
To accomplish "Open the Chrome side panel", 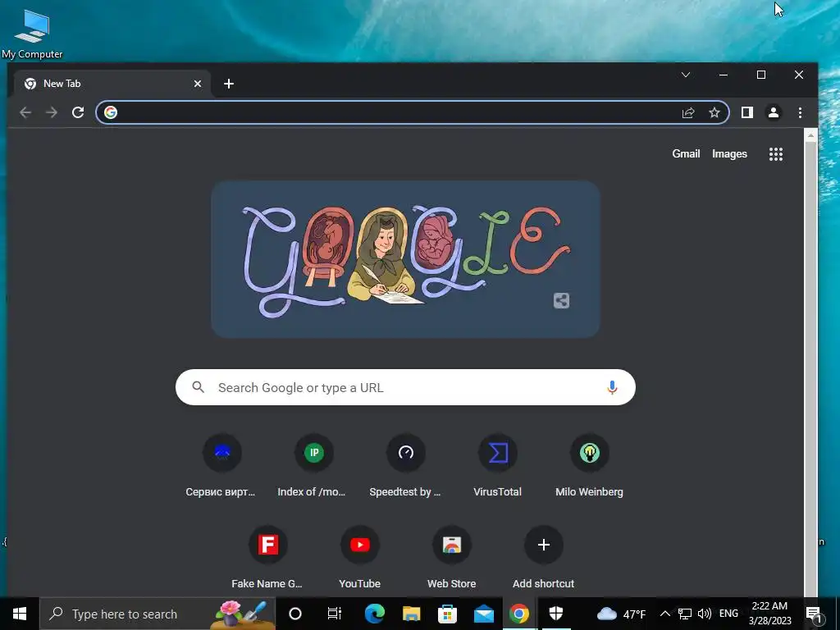I will pos(746,112).
